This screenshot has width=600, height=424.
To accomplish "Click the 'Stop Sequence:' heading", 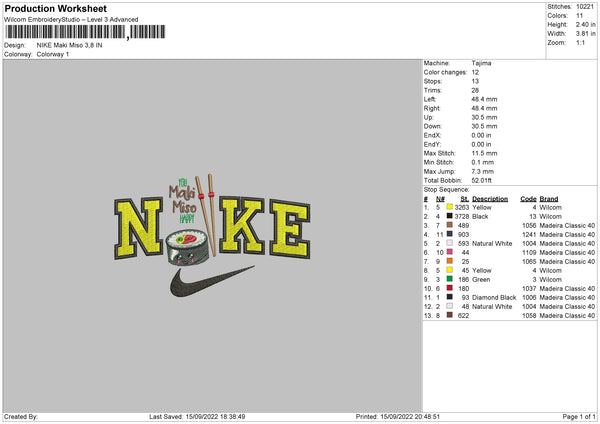I will 446,189.
